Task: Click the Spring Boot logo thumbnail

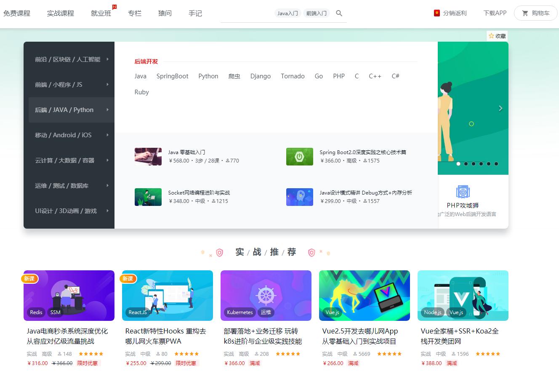Action: click(x=299, y=156)
